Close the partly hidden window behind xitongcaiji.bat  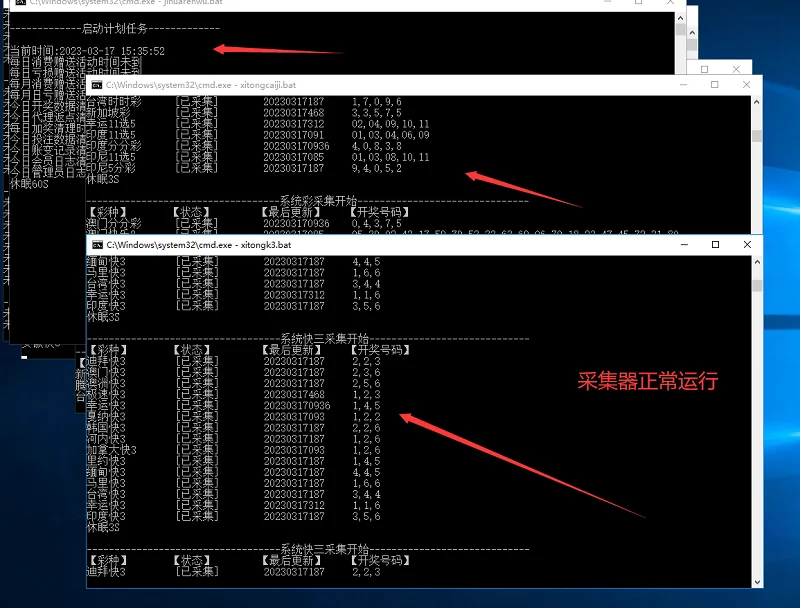pyautogui.click(x=736, y=69)
